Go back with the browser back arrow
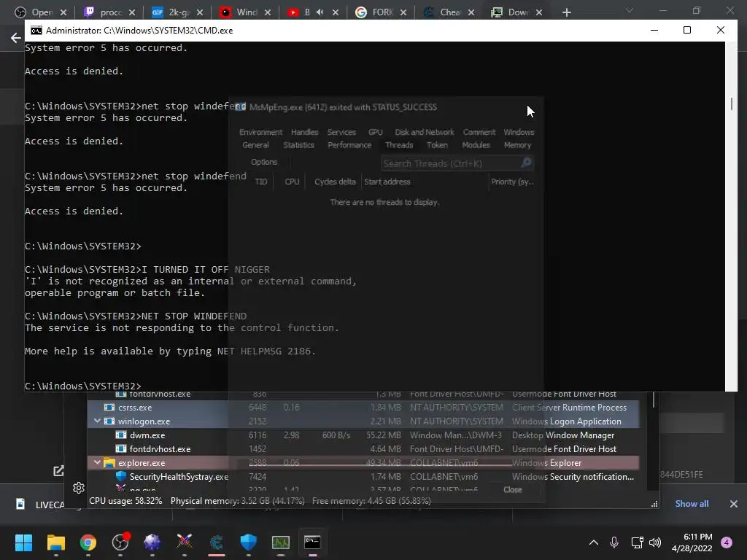The image size is (747, 560). click(16, 38)
